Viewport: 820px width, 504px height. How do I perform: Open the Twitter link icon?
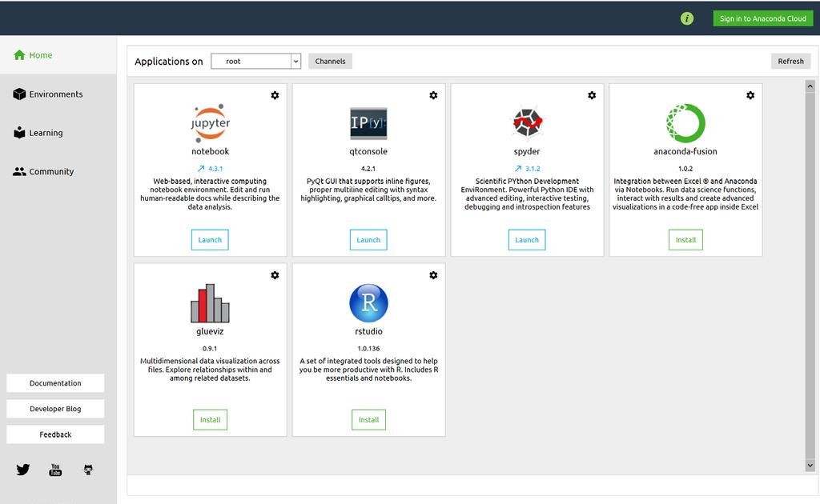click(23, 470)
